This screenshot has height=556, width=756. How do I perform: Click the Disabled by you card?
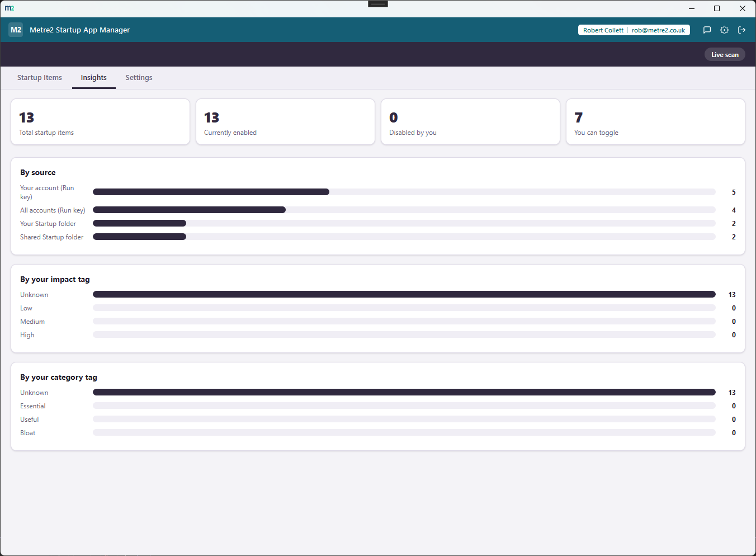click(470, 122)
